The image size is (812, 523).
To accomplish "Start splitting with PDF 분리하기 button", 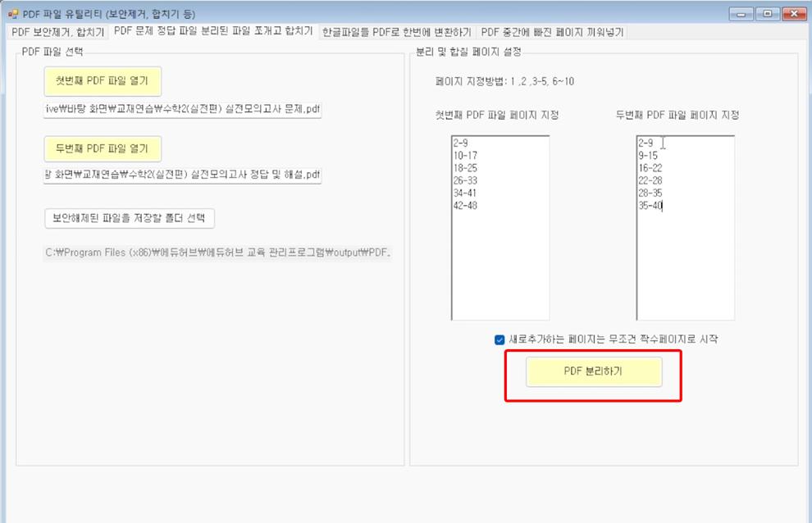I will tap(593, 371).
